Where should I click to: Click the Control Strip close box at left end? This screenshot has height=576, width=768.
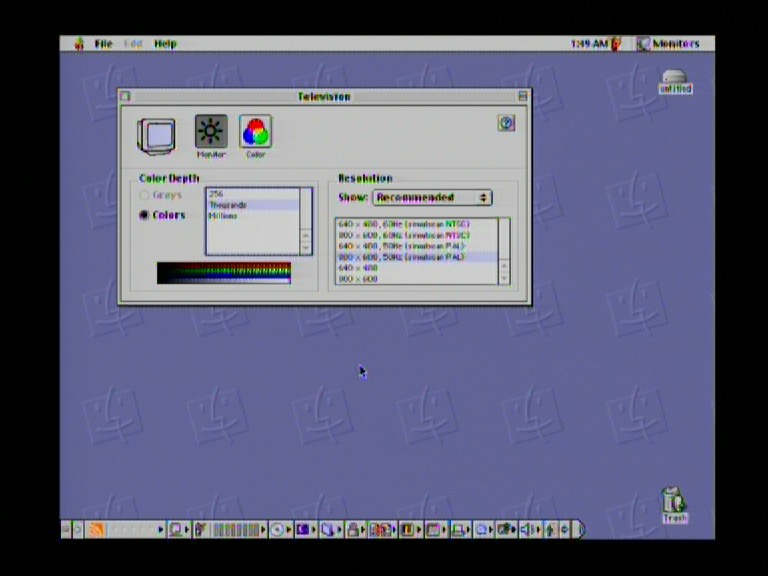tap(66, 529)
